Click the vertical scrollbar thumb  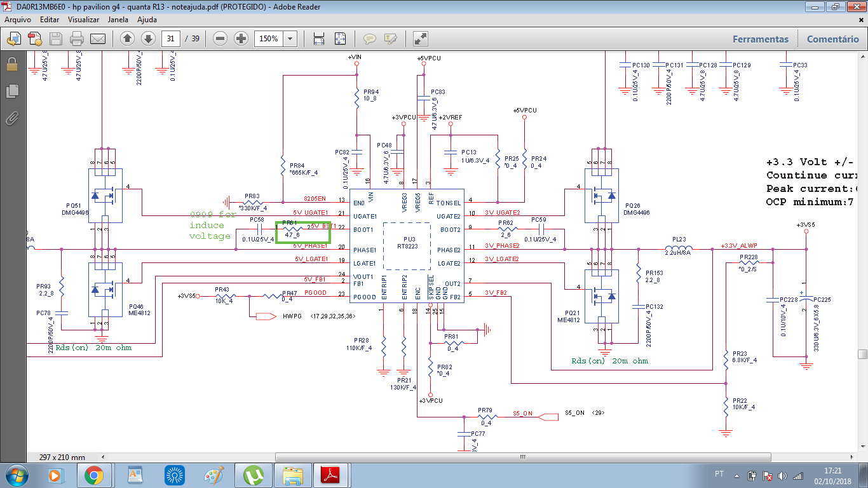[862, 354]
